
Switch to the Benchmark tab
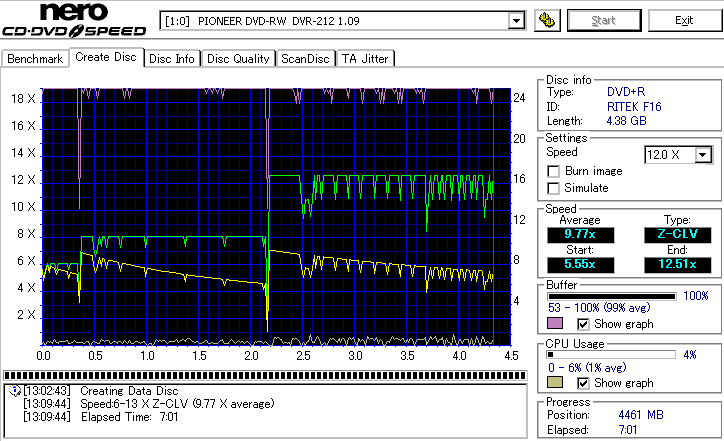tap(35, 59)
